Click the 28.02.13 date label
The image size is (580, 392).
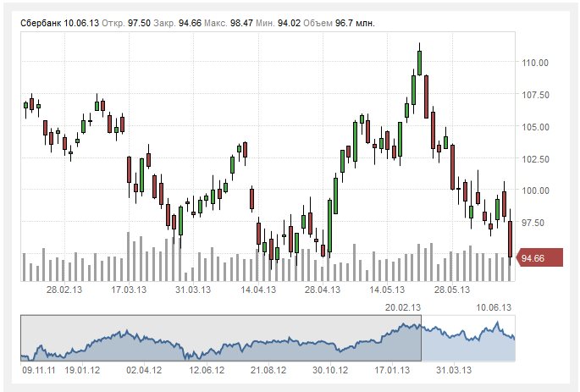click(64, 290)
